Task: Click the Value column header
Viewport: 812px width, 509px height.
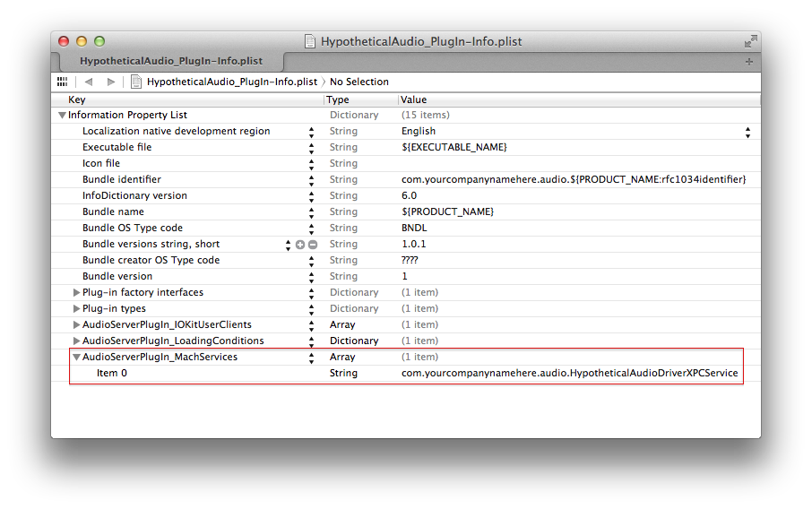Action: pyautogui.click(x=413, y=99)
